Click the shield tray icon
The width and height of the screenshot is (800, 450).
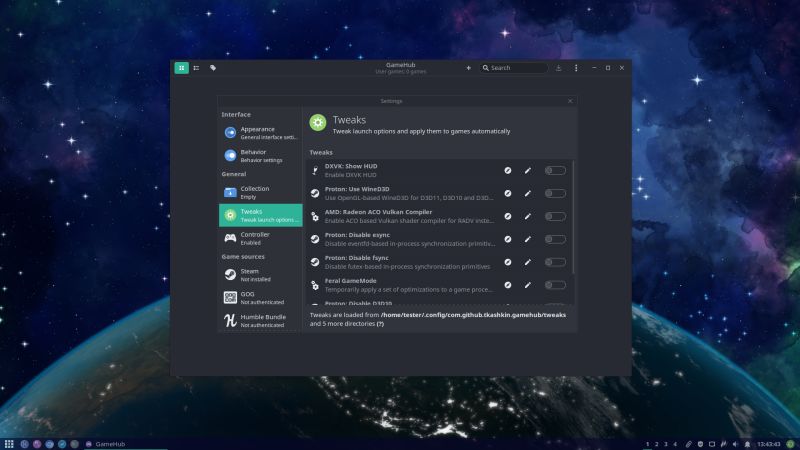click(x=700, y=444)
